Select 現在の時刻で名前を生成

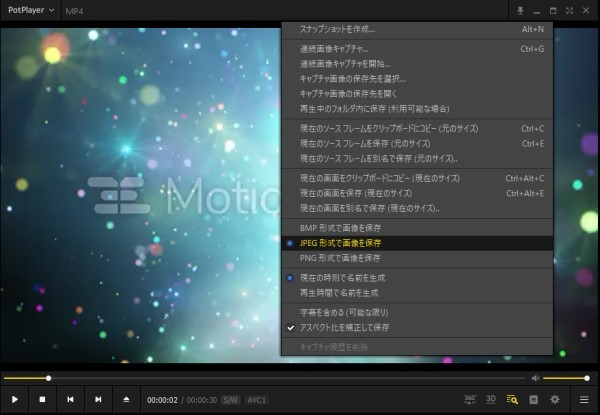pos(417,278)
